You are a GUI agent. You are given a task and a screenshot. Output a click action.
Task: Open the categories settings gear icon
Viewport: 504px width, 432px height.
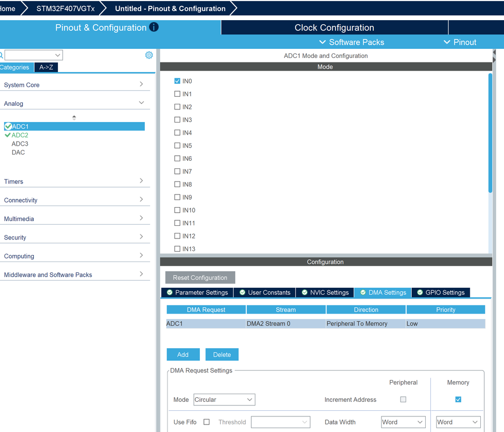149,55
